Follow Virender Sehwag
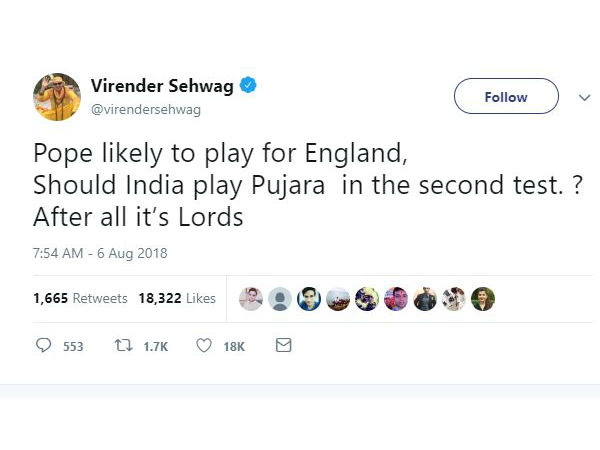Image resolution: width=600 pixels, height=450 pixels. 505,97
